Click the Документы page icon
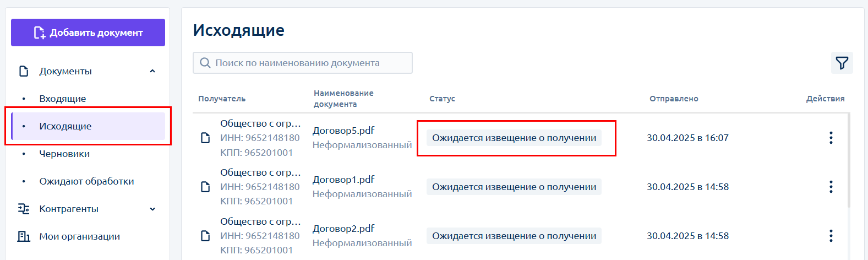 click(x=24, y=71)
